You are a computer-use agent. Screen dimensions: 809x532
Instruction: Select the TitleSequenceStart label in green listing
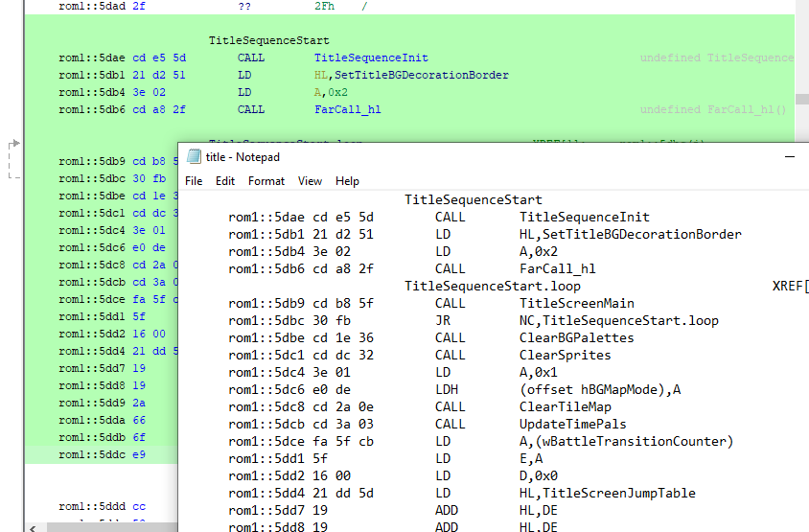pos(268,41)
